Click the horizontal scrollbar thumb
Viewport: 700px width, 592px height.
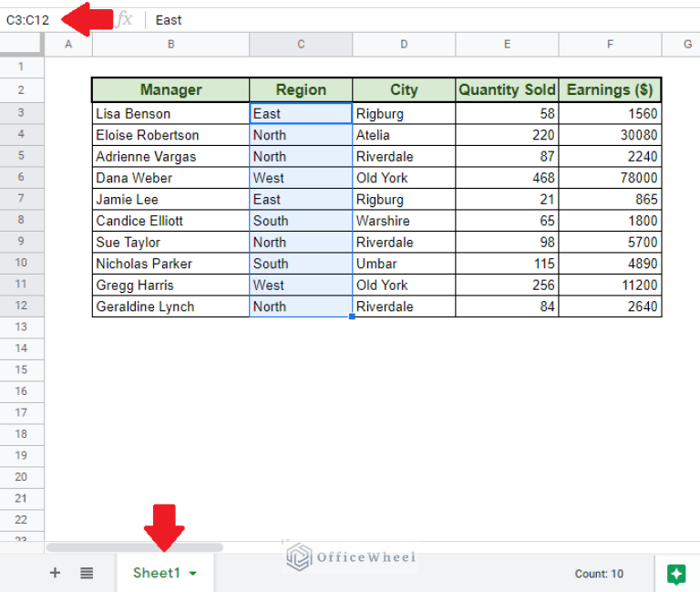[134, 547]
